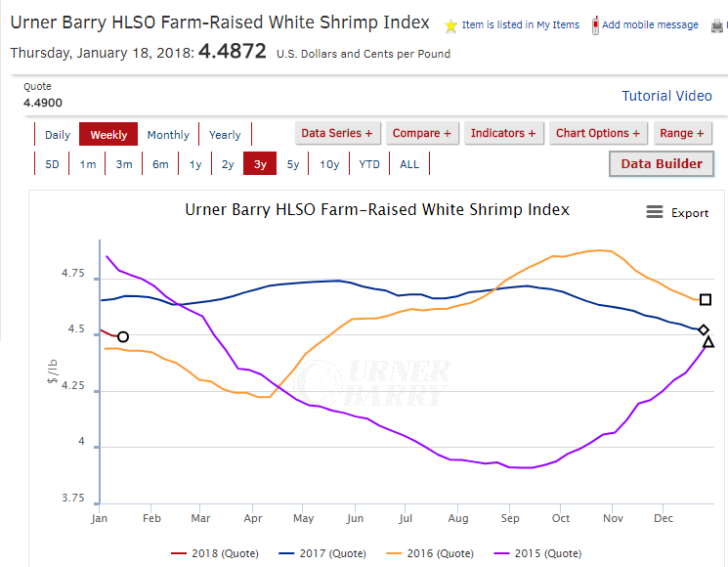728x567 pixels.
Task: Select the Daily frequency tab
Action: [x=58, y=135]
